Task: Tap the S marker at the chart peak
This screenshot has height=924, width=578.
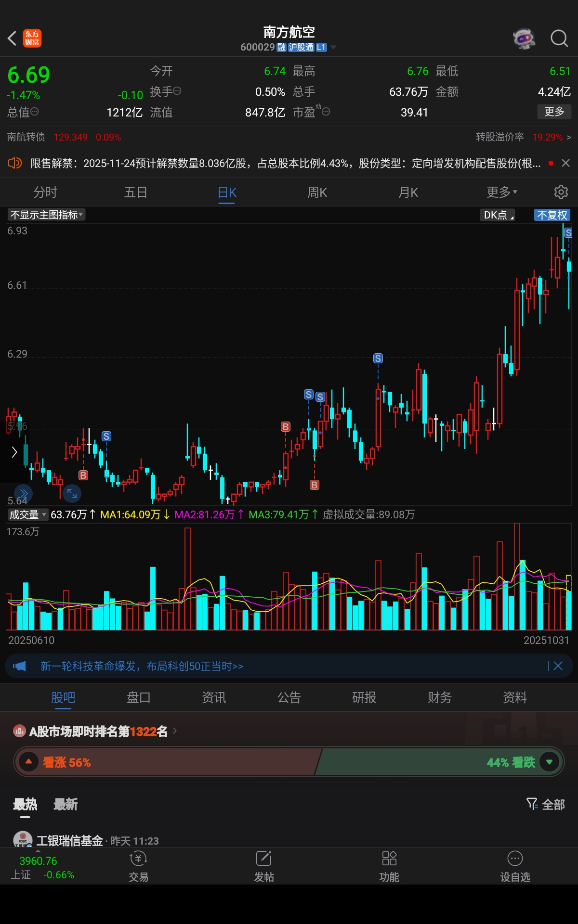Action: tap(568, 233)
